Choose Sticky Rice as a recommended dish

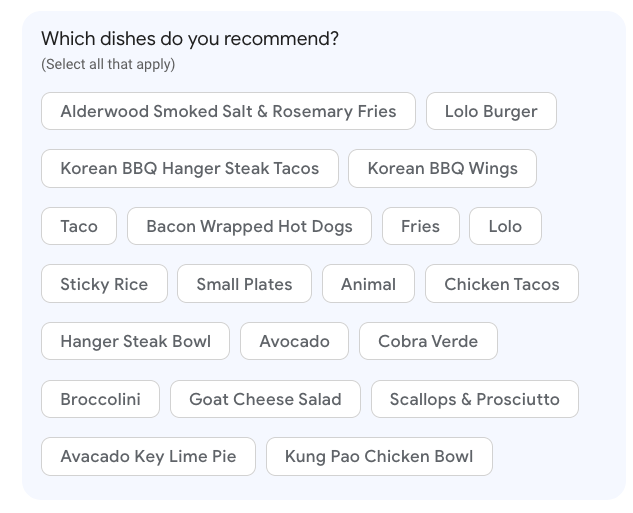pyautogui.click(x=104, y=284)
